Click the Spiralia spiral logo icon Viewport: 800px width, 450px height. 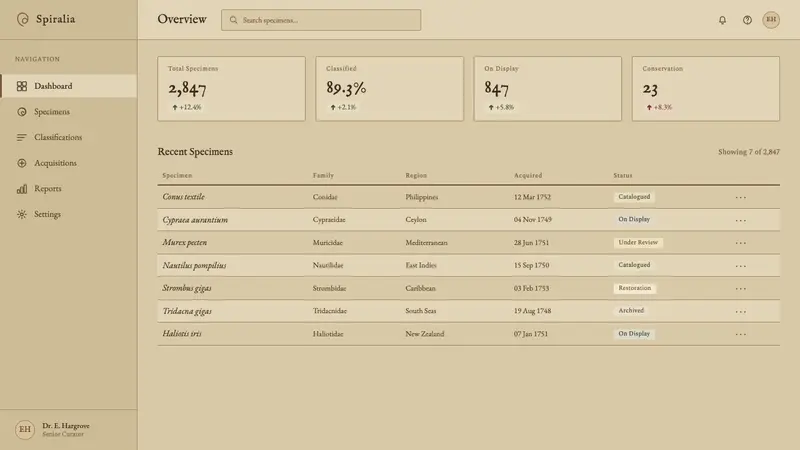[x=22, y=19]
